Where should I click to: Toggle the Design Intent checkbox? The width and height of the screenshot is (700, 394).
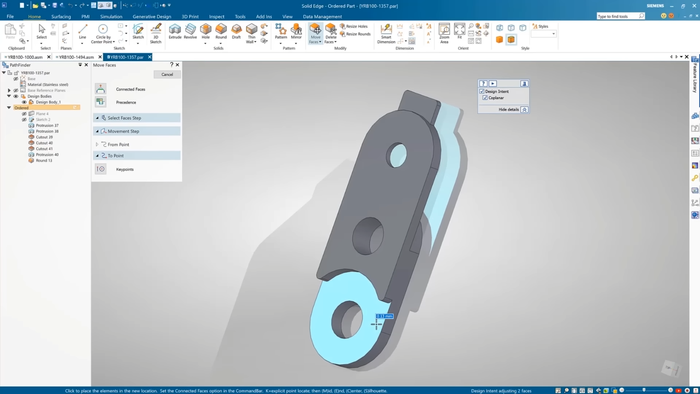(482, 91)
